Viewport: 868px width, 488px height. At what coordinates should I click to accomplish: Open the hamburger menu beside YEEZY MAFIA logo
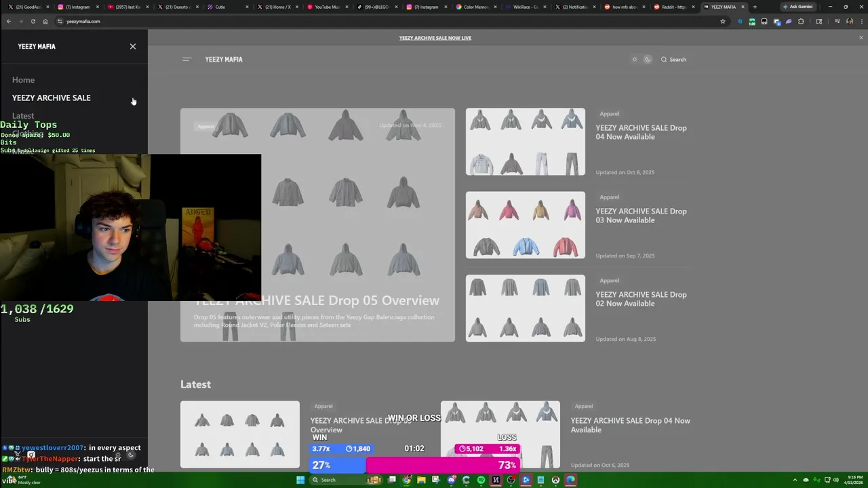(x=187, y=59)
